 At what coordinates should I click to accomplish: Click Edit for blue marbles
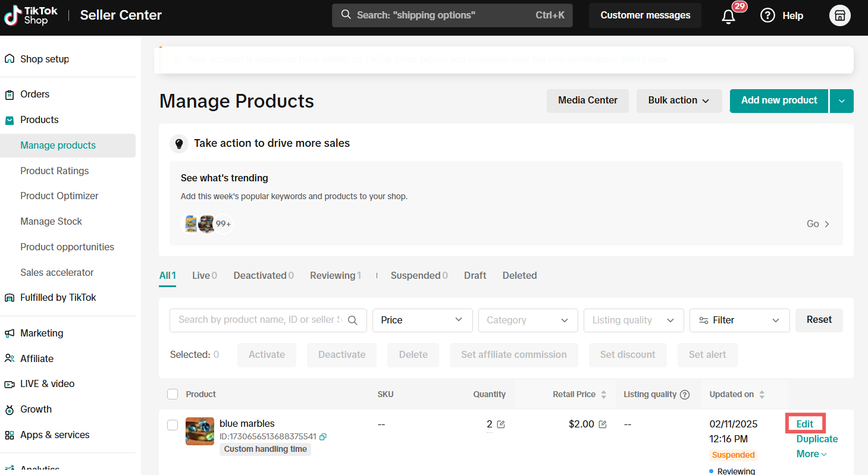[805, 424]
